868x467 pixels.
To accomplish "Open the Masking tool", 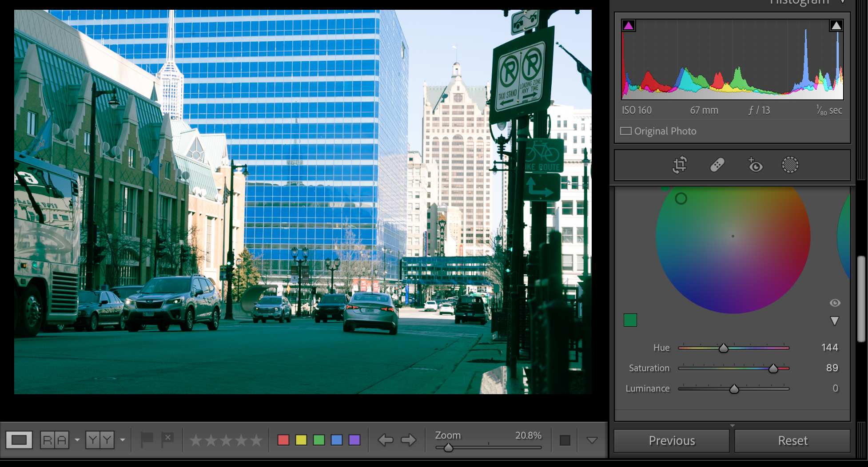I will (790, 165).
